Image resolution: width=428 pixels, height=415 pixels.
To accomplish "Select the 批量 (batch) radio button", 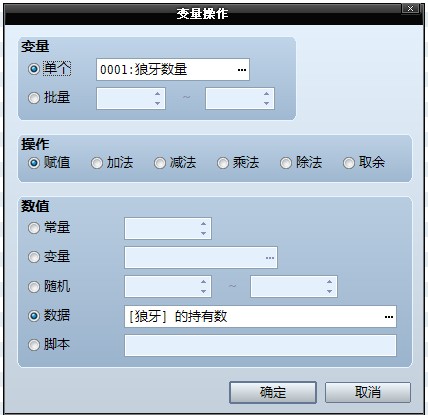I will pyautogui.click(x=34, y=98).
